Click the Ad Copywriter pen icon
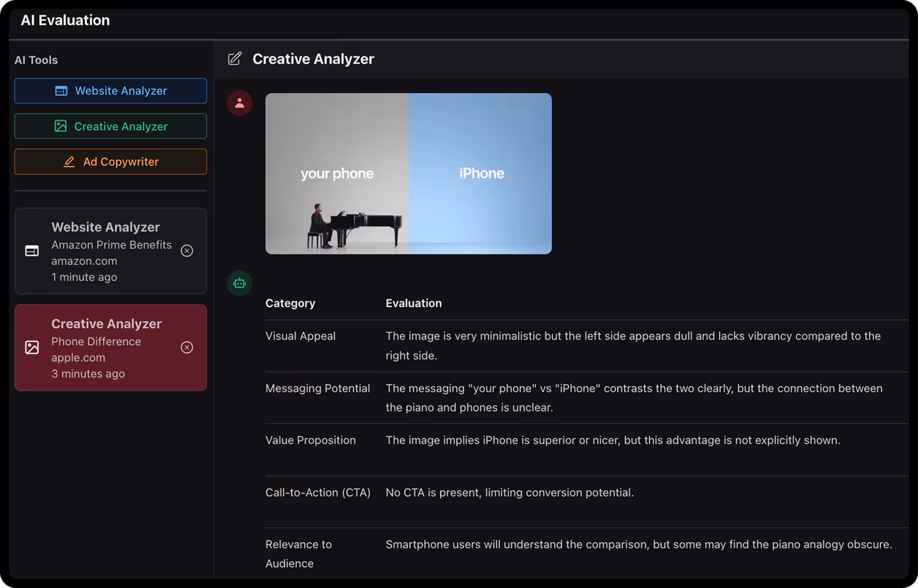This screenshot has width=918, height=588. coord(69,162)
